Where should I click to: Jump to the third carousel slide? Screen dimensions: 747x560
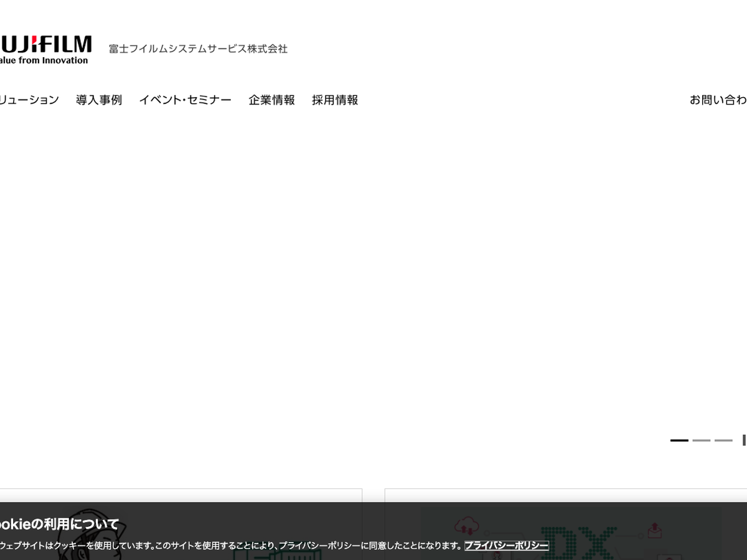pos(723,441)
